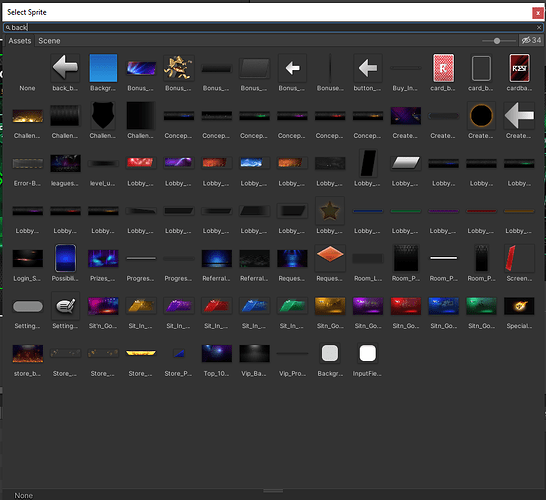The width and height of the screenshot is (546, 500).
Task: Select the None sprite option
Action: pos(27,73)
